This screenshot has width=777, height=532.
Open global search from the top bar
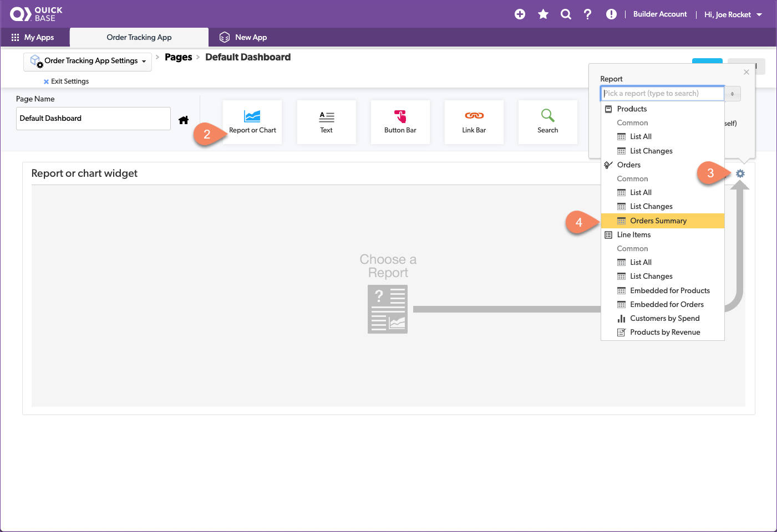coord(565,14)
